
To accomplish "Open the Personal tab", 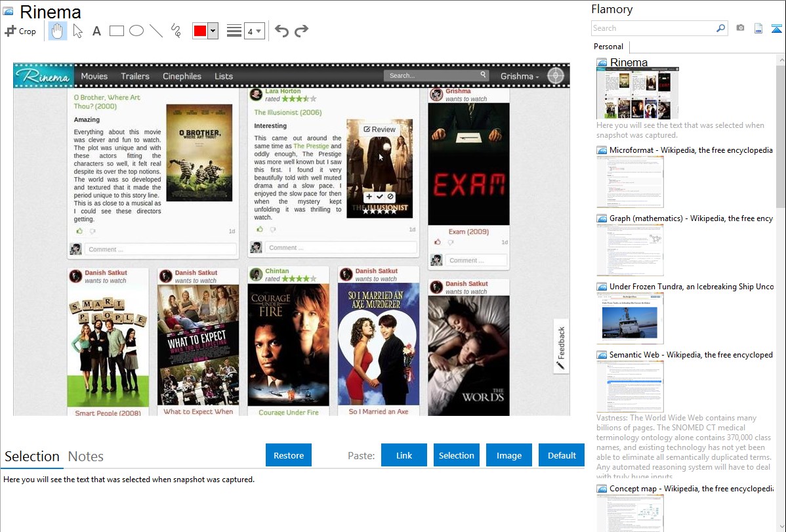I will (608, 47).
